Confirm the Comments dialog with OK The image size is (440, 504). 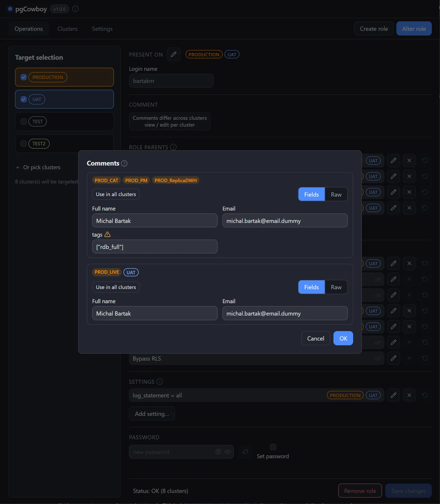(343, 338)
